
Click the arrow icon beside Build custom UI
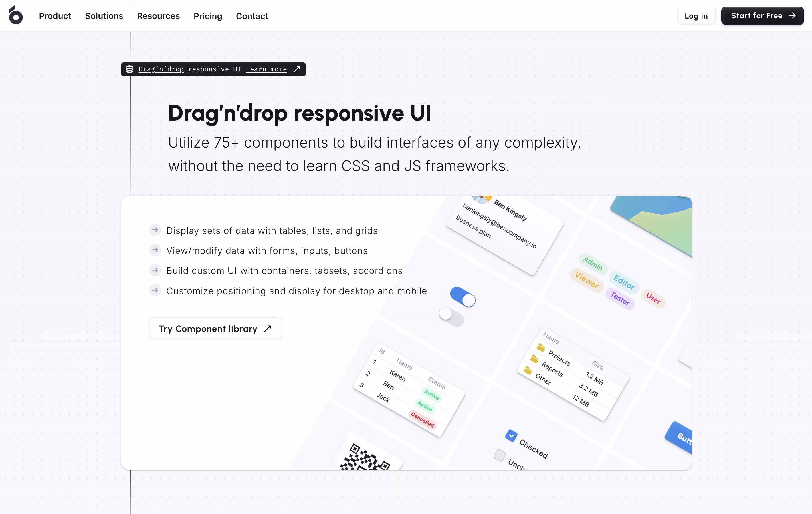pyautogui.click(x=155, y=270)
